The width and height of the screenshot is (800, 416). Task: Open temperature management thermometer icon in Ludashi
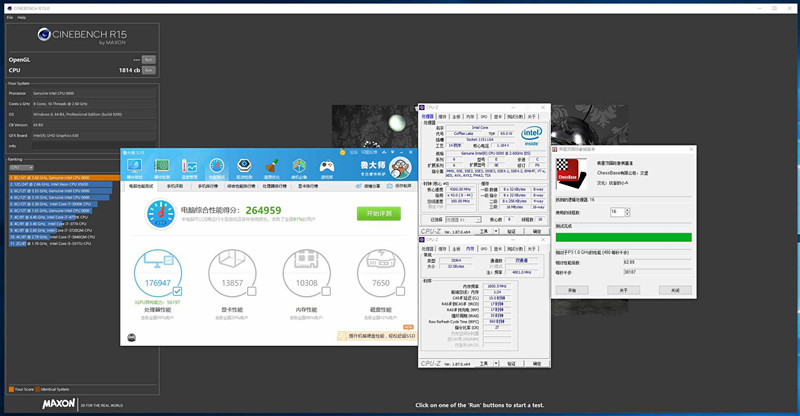(189, 168)
